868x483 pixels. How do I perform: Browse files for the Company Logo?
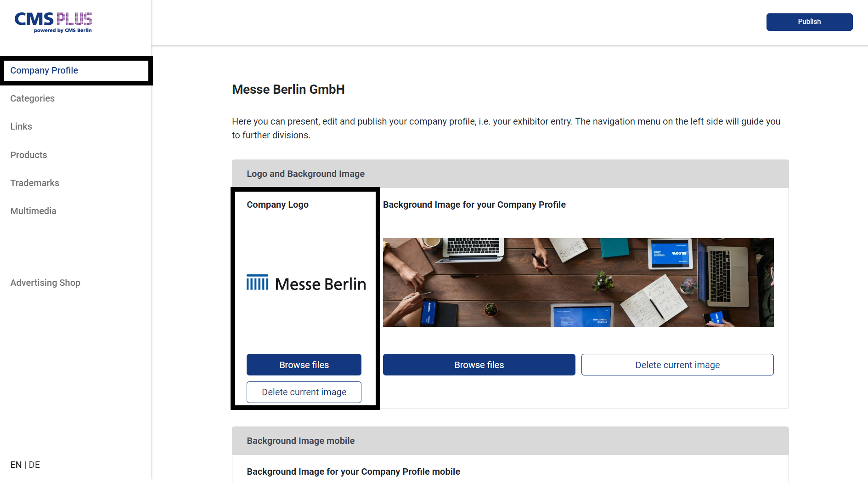(304, 365)
